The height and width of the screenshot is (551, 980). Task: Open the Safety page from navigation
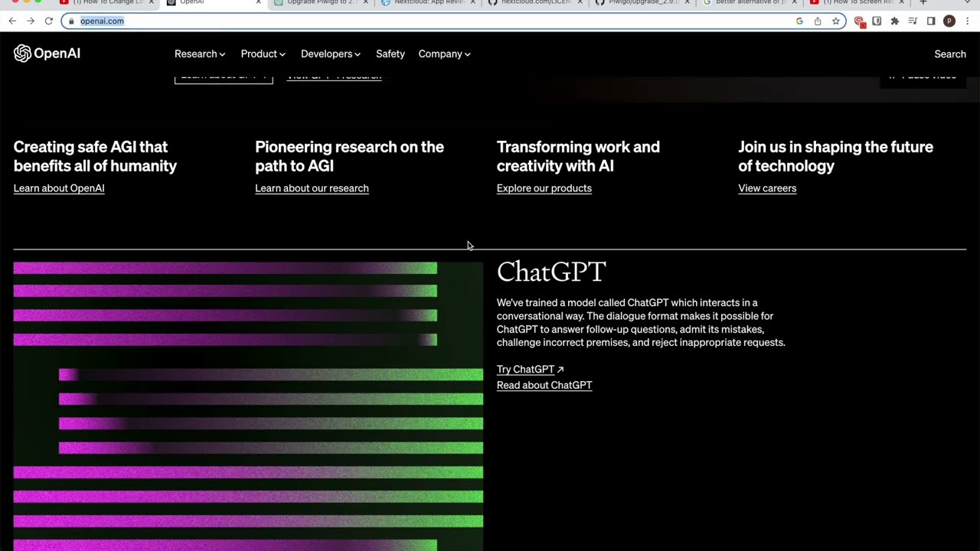point(390,54)
